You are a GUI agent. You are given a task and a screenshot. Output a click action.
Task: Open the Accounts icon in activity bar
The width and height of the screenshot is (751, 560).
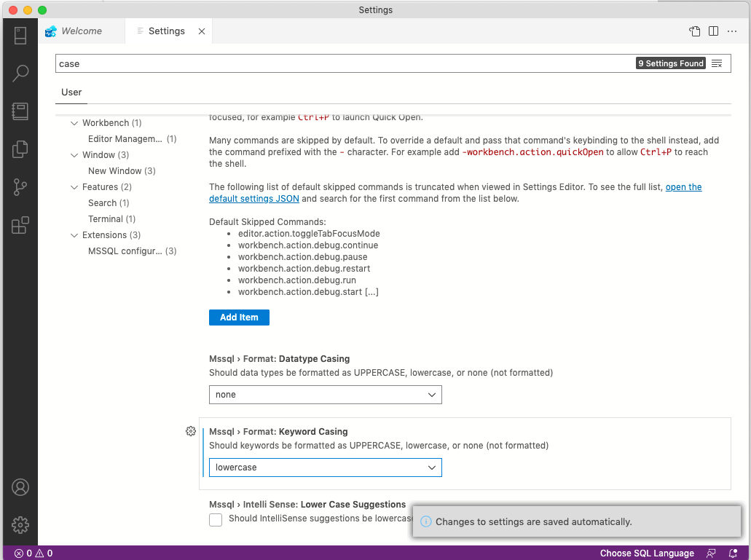20,487
